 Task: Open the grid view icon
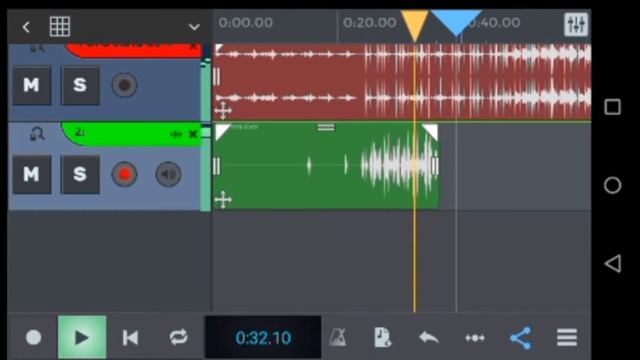(60, 27)
